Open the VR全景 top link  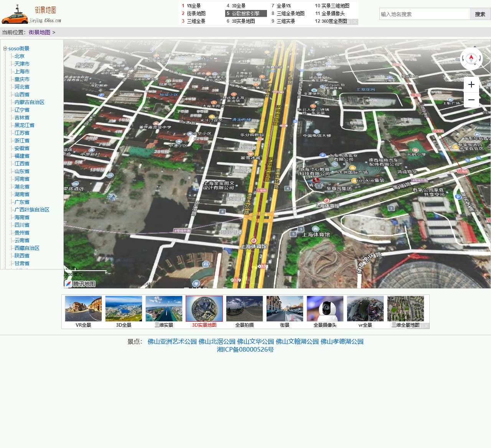click(x=194, y=6)
